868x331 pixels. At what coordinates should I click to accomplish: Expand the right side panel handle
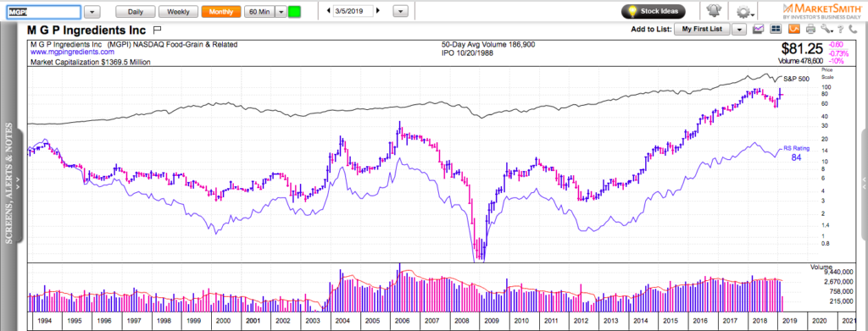tap(864, 185)
